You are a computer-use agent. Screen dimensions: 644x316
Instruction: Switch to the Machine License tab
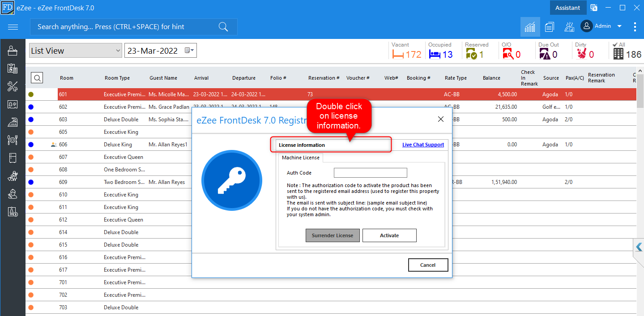(x=301, y=158)
